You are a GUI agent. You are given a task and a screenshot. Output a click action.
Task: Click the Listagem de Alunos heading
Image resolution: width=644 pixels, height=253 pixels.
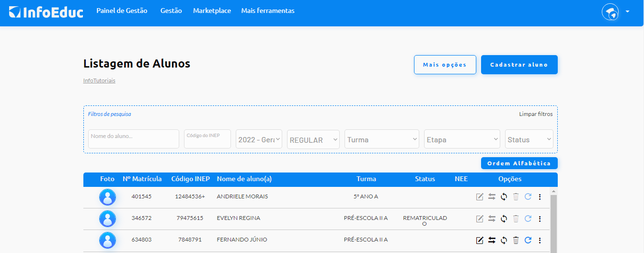tap(137, 63)
